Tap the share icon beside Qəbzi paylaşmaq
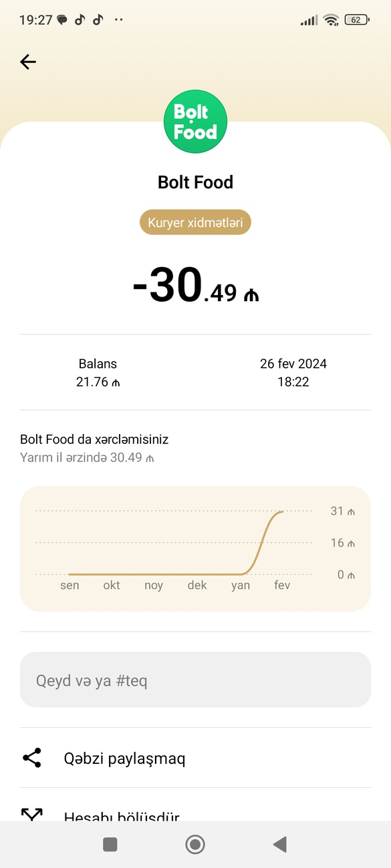Image resolution: width=391 pixels, height=868 pixels. coord(32,758)
